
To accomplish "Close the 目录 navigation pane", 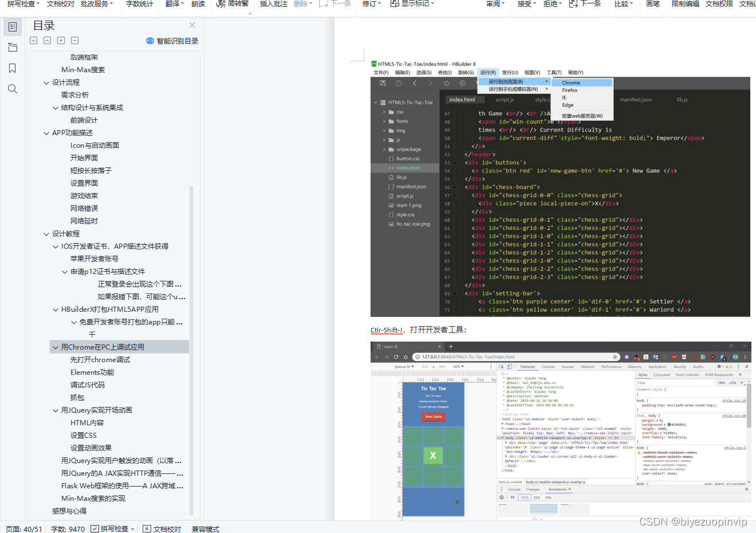I will (192, 25).
